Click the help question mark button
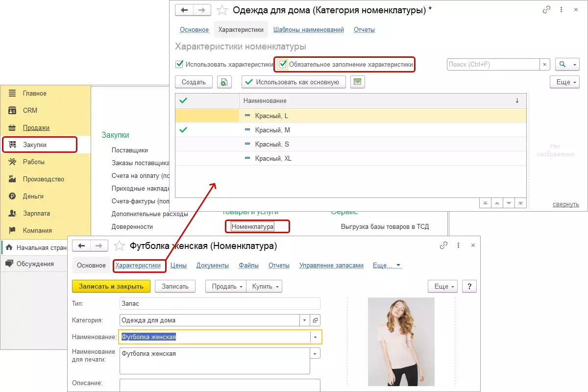Image resolution: width=588 pixels, height=392 pixels. point(469,287)
